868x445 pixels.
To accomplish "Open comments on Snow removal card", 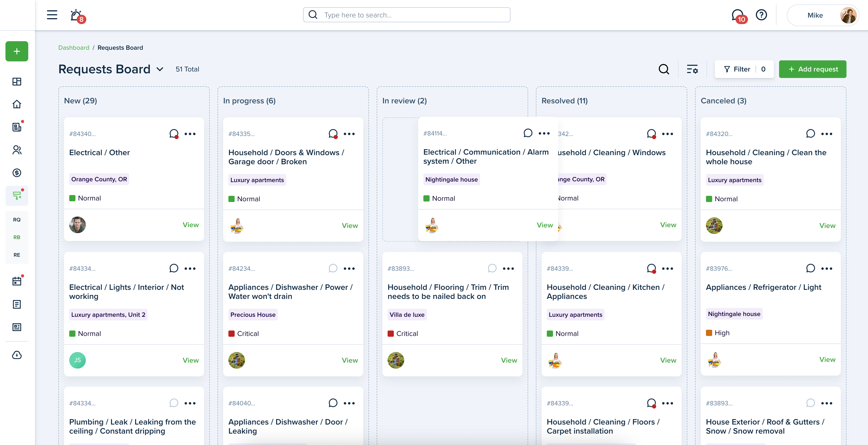I will (810, 403).
